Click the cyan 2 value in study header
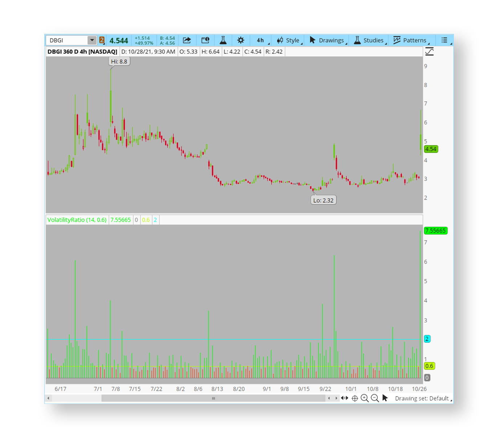The height and width of the screenshot is (442, 504). pos(155,220)
